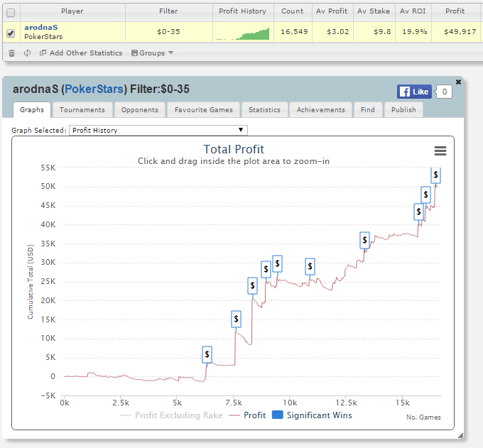Click significant win marker near 5K profit
This screenshot has width=483, height=448.
coord(207,354)
